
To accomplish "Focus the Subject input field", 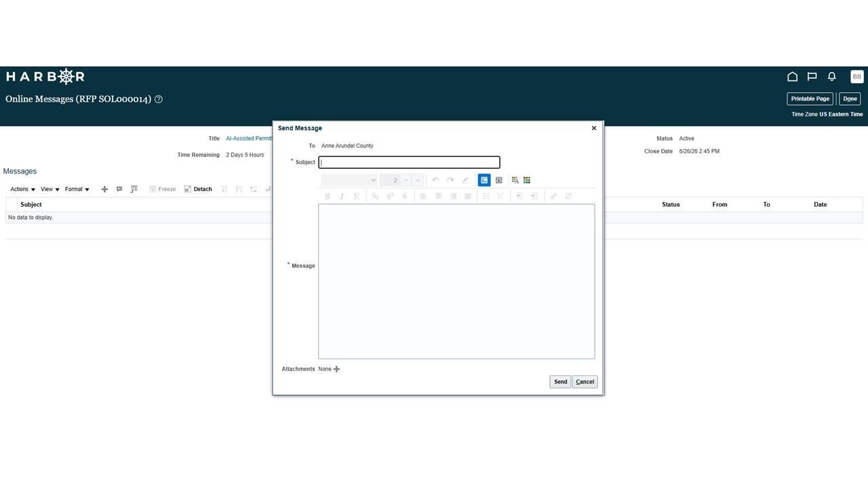I will 410,162.
